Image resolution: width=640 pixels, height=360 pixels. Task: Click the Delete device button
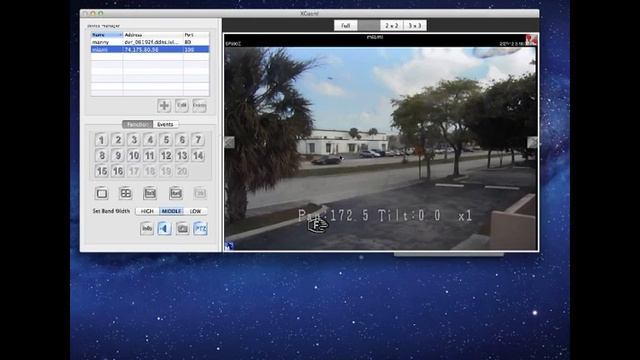[199, 106]
